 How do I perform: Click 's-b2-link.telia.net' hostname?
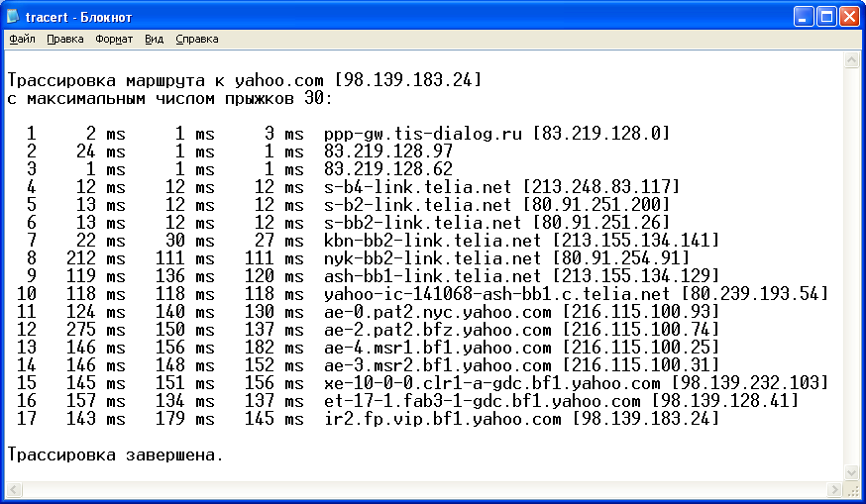pyautogui.click(x=417, y=205)
